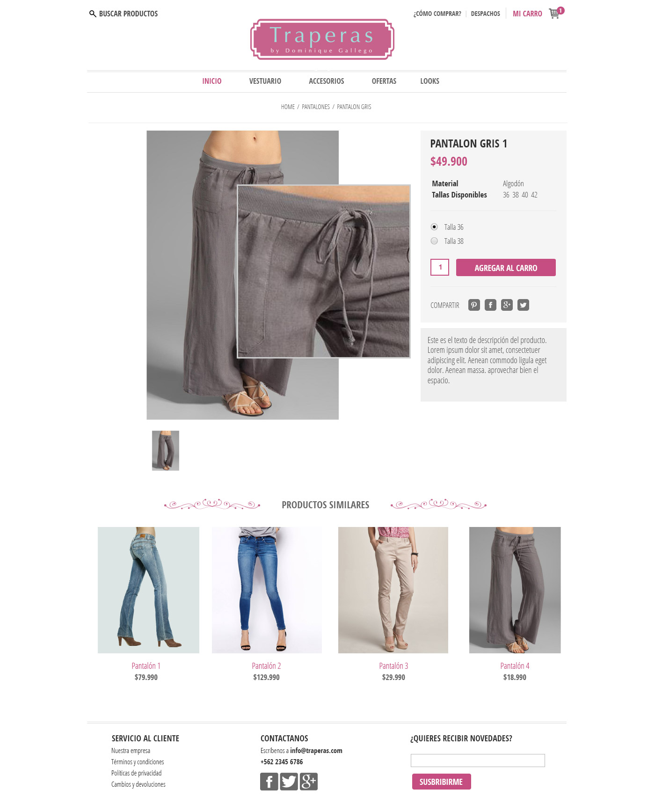Image resolution: width=655 pixels, height=812 pixels.
Task: Open the VESTUARIO menu
Action: point(265,81)
